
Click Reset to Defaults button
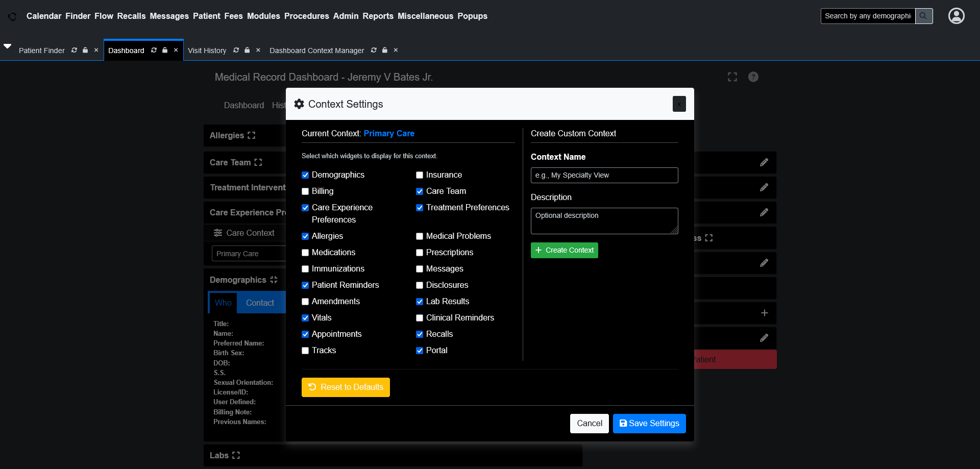point(346,387)
